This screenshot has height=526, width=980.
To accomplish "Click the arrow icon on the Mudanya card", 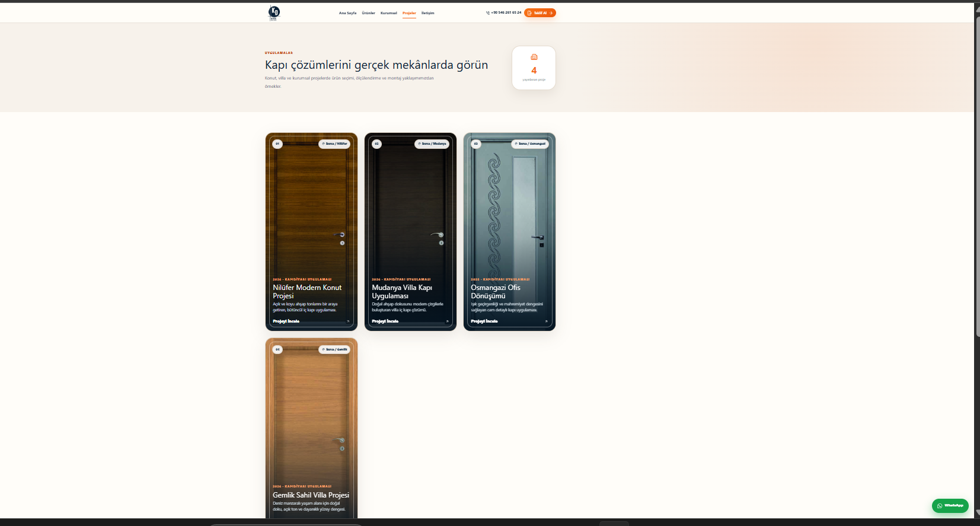I will (x=447, y=321).
